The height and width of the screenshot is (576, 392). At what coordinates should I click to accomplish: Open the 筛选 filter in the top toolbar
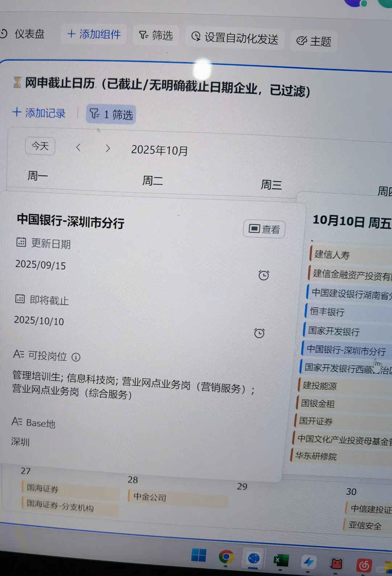pos(156,35)
